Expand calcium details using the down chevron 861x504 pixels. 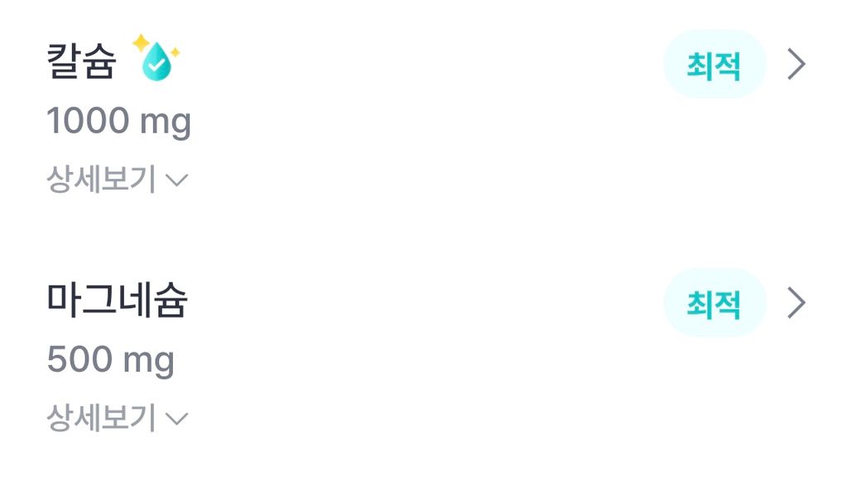coord(177,180)
